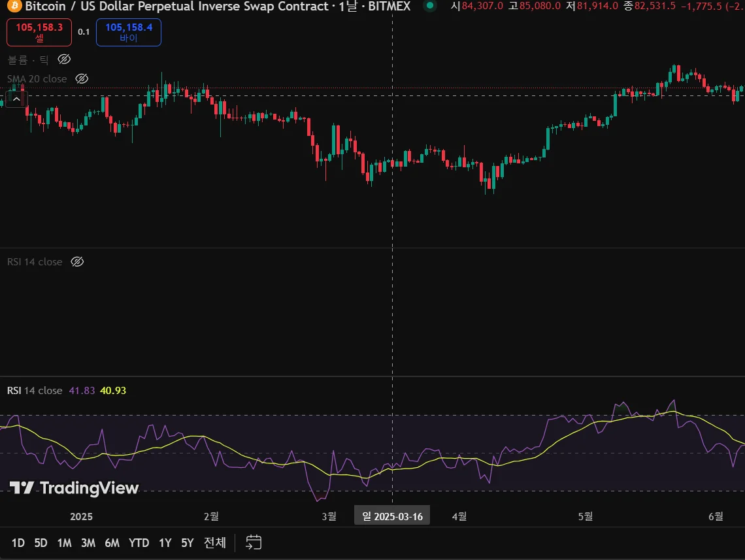Screen dimensions: 745x560
Task: Select the 1D time range
Action: tap(18, 542)
